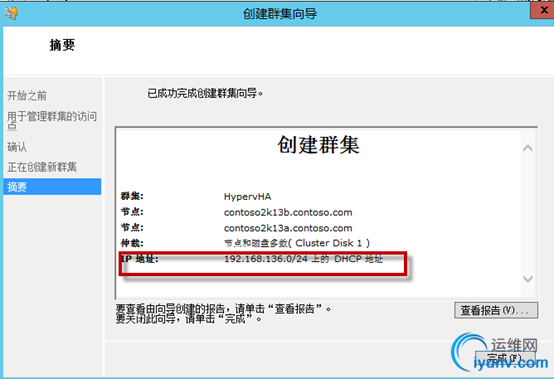Select the highlighted 摘要 step
This screenshot has height=379, width=554.
pyautogui.click(x=52, y=186)
